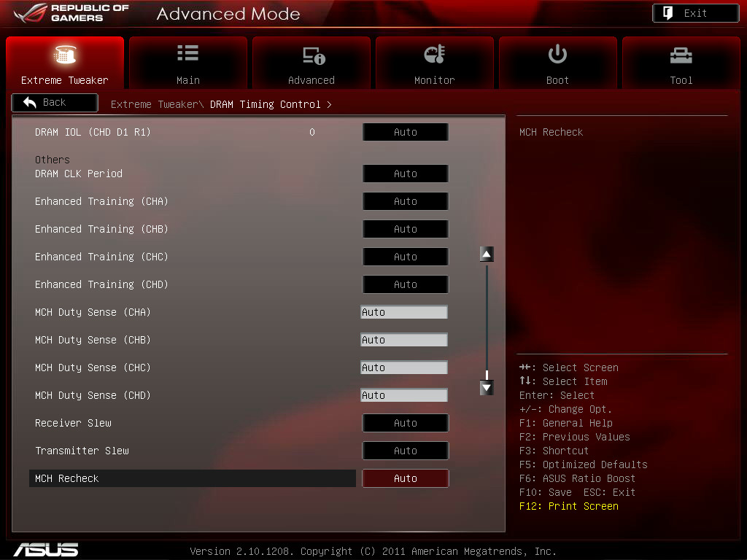Click the Exit button

coord(695,13)
